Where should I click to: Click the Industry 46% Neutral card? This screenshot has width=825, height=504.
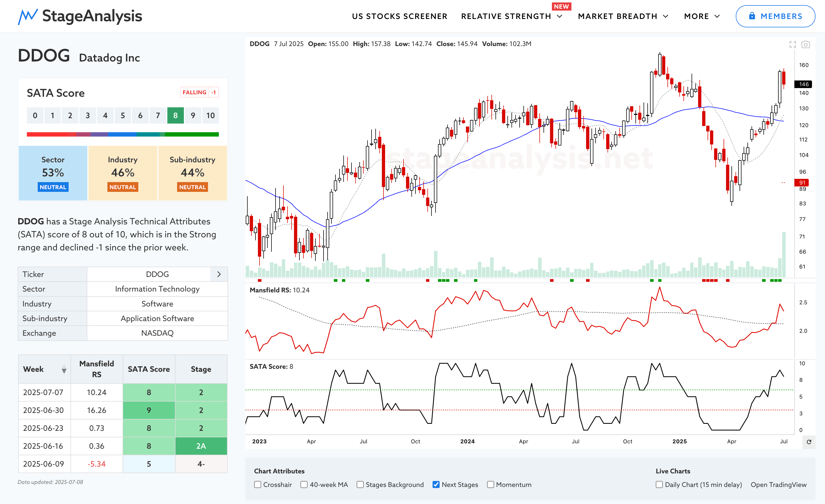coord(123,173)
